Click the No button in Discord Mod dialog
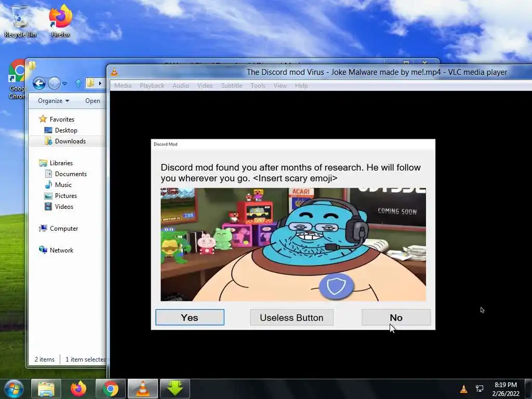The height and width of the screenshot is (399, 532). pos(396,317)
